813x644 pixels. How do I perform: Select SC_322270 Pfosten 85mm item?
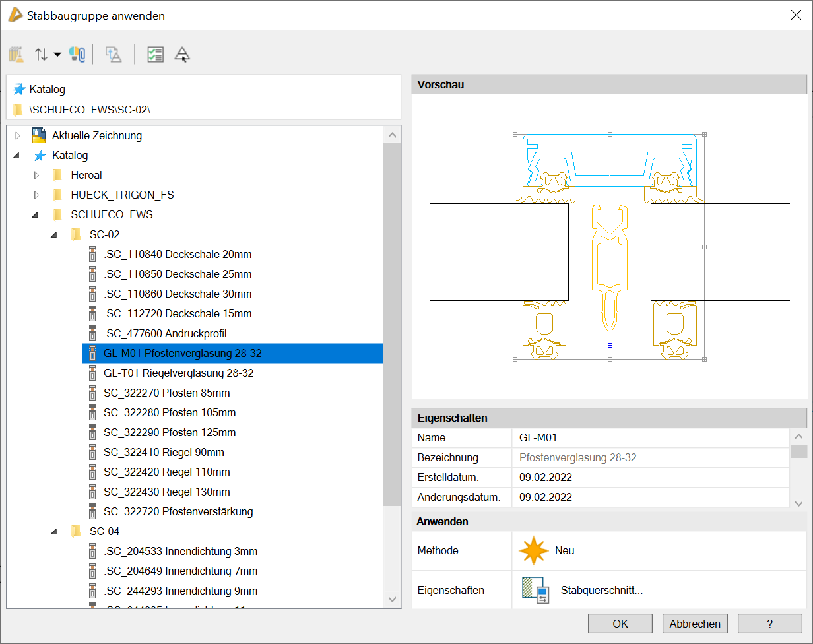(x=166, y=393)
